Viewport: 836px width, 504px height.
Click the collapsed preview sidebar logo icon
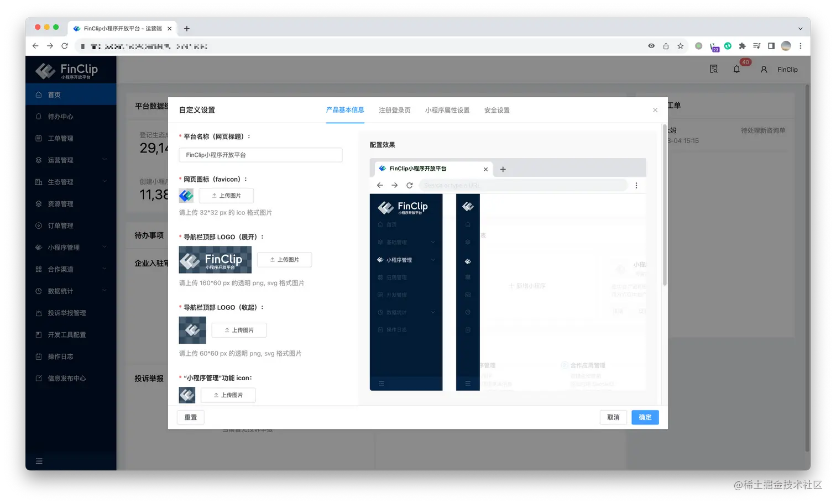[468, 207]
